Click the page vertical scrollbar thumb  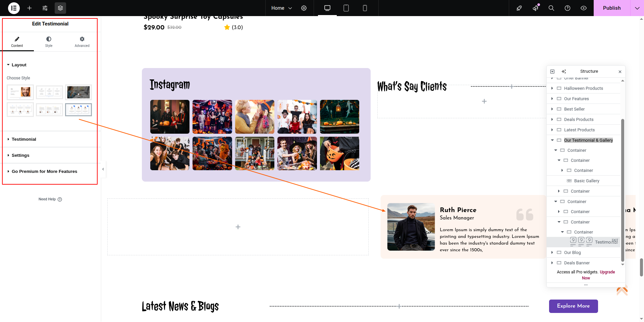click(641, 267)
